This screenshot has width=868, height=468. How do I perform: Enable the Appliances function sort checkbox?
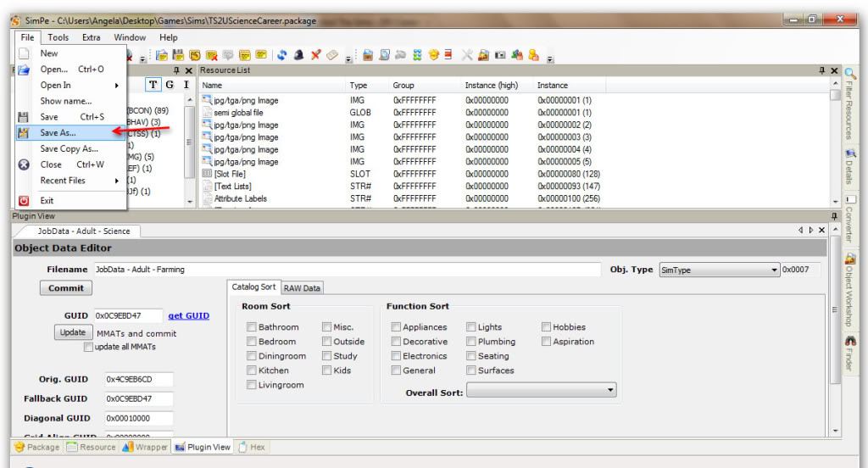pyautogui.click(x=396, y=326)
